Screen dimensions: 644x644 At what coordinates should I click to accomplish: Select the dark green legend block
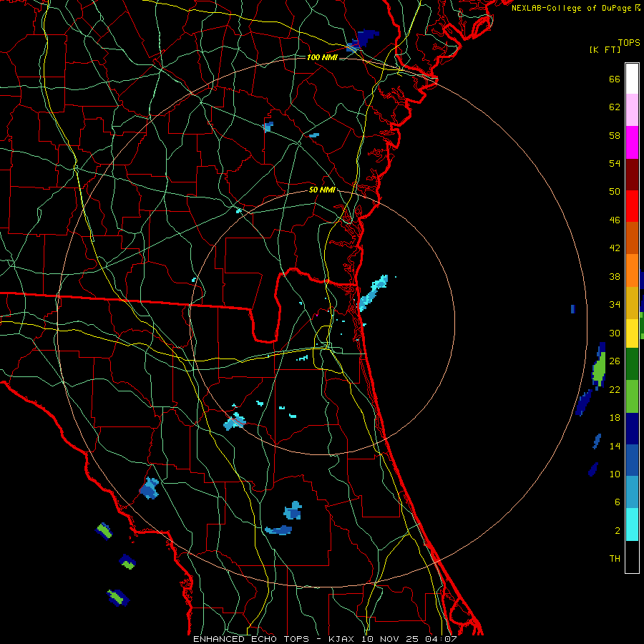(x=632, y=364)
